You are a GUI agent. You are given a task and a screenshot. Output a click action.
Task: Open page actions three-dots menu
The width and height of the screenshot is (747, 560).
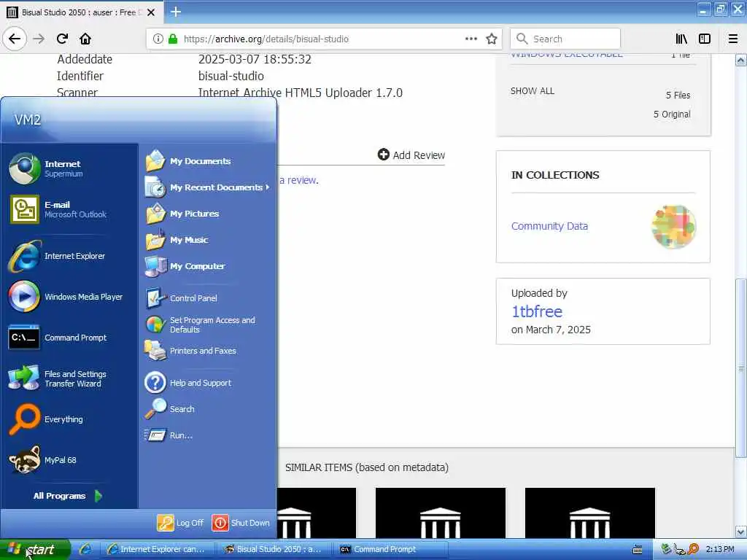[471, 39]
